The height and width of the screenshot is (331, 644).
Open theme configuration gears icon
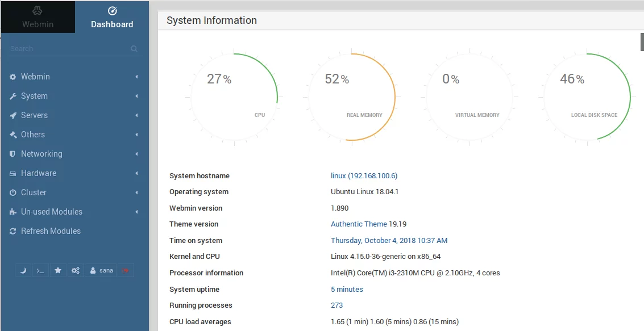click(x=75, y=271)
